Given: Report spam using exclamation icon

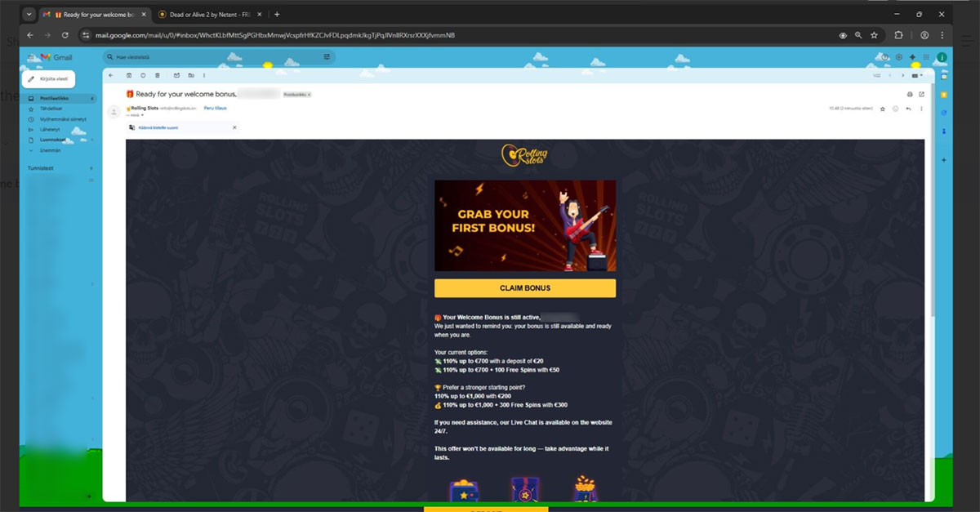Looking at the screenshot, I should coord(143,75).
